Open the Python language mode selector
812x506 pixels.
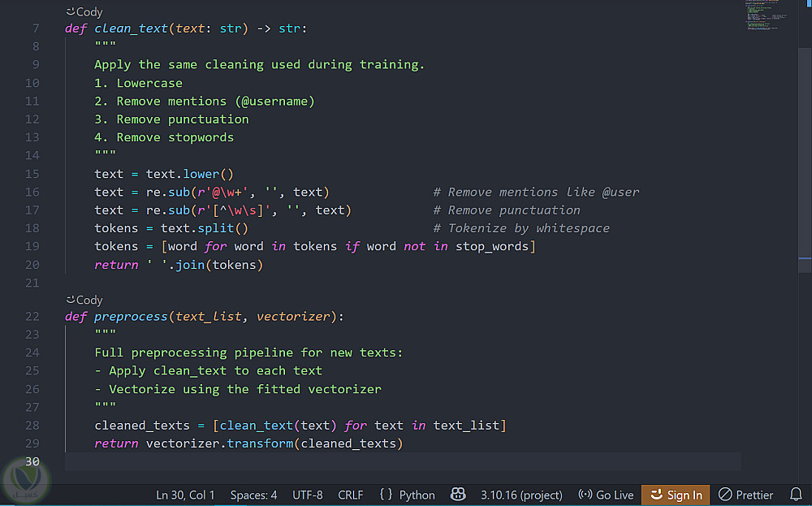(408, 495)
